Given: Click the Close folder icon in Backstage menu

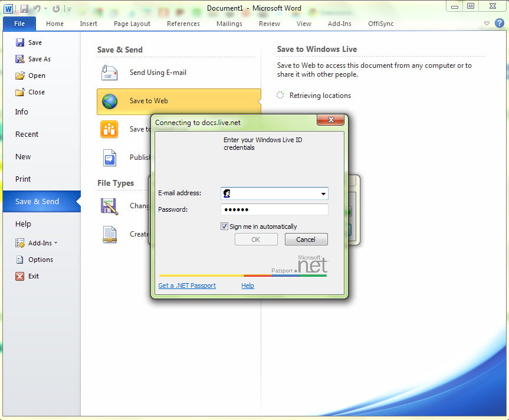Looking at the screenshot, I should [20, 92].
